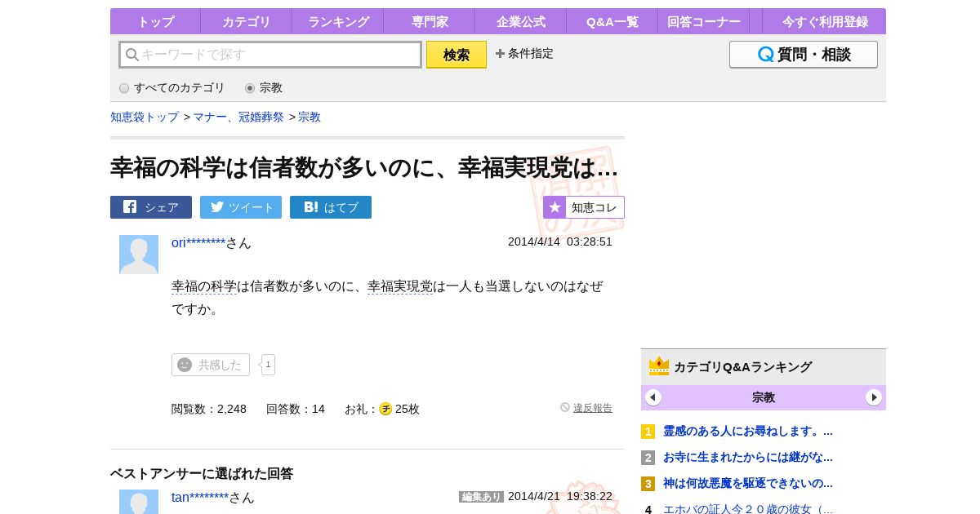Click the question title heading
This screenshot has height=514, width=980.
364,167
